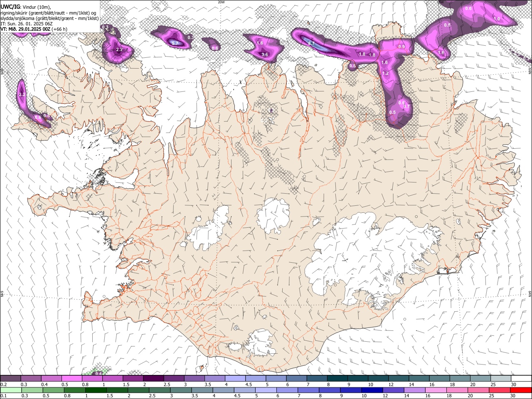Select the pale gray 25 swatch in upper scale
This screenshot has height=399, width=532.
(x=501, y=379)
